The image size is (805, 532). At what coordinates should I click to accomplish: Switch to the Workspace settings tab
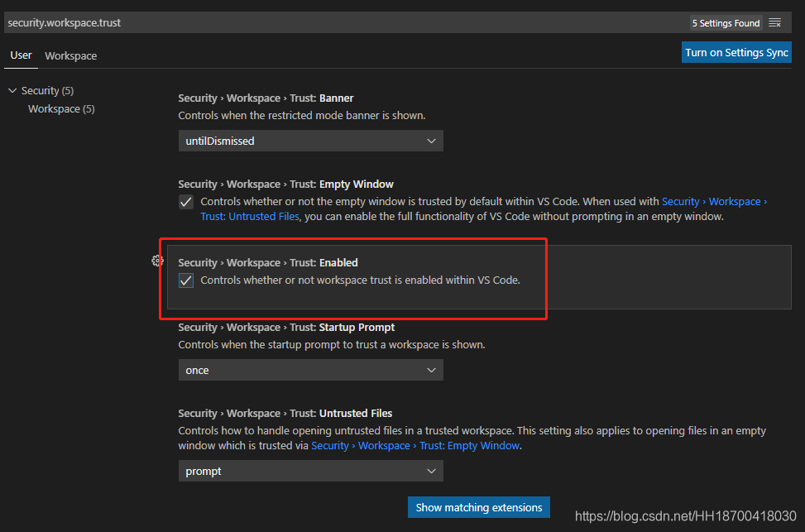click(70, 55)
